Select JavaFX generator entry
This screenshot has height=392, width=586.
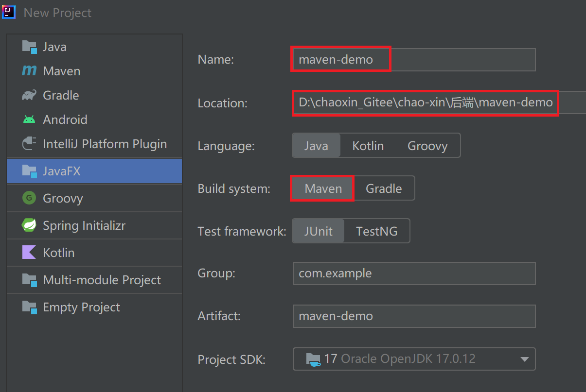tap(94, 171)
